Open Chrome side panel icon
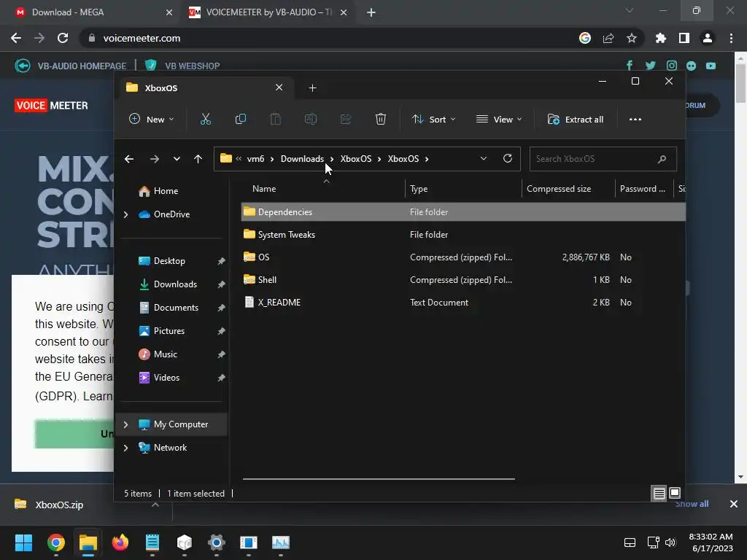Screen dimensions: 747x560 pyautogui.click(x=684, y=38)
